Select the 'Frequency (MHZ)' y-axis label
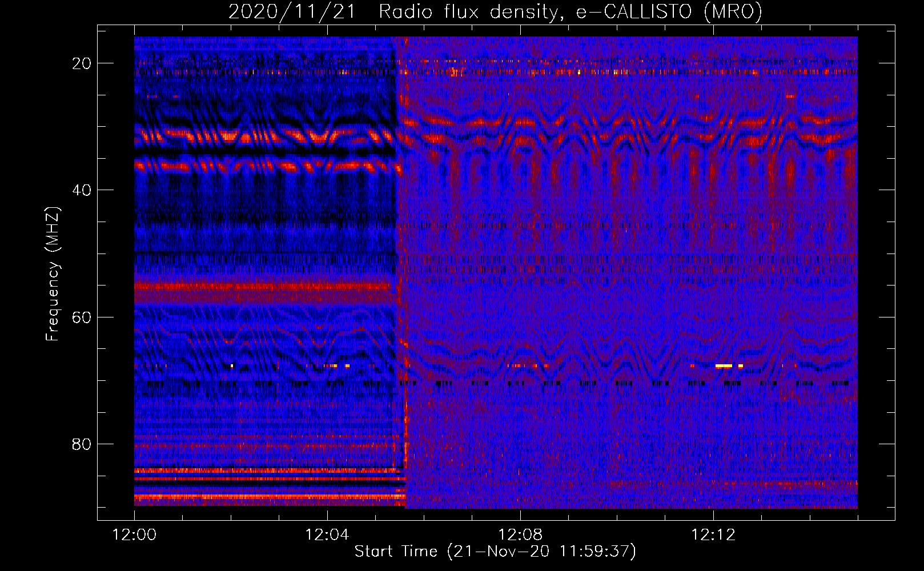Screen dimensions: 924x571 point(53,274)
